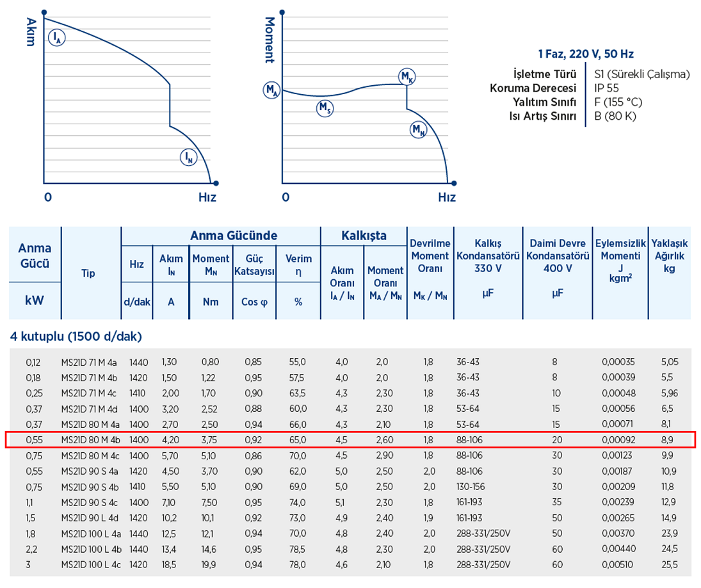Click the "Yaklaşık Ağırlık kg" column header
The image size is (701, 588).
669,256
